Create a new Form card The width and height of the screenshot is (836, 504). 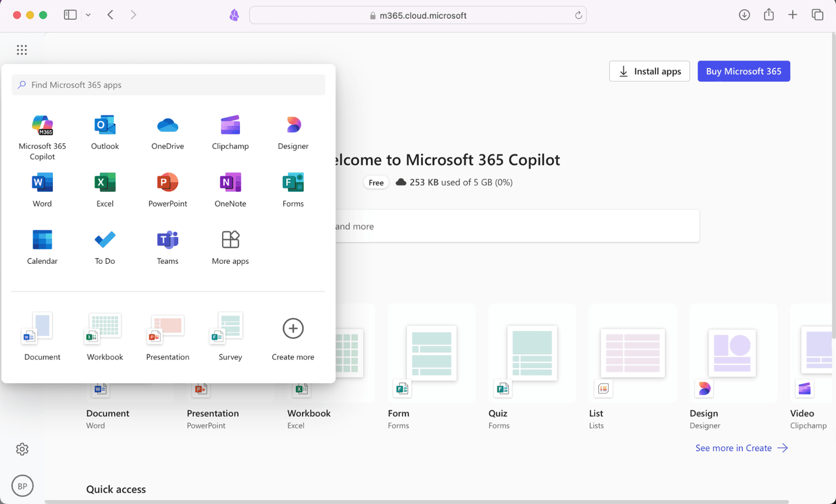pos(432,367)
